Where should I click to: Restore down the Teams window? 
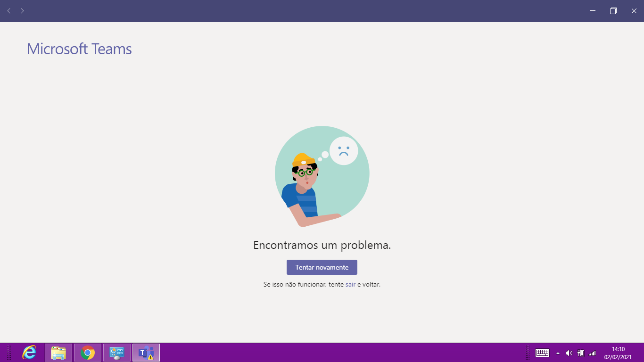coord(613,11)
